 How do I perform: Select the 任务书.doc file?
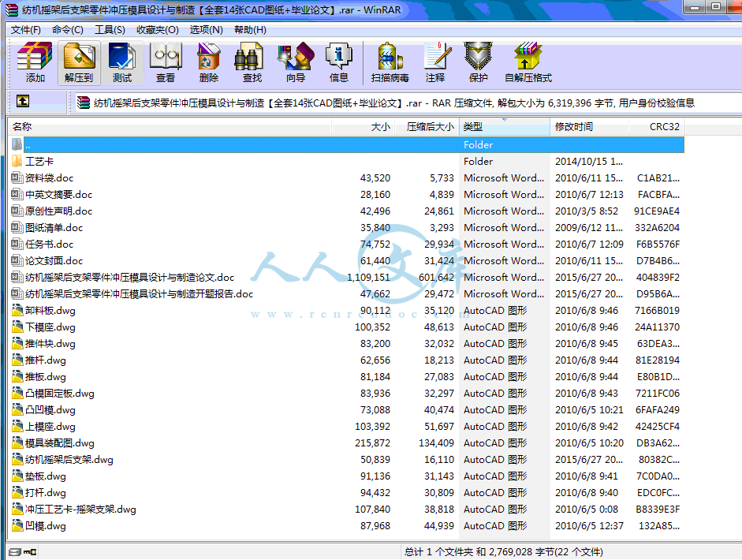[x=49, y=245]
